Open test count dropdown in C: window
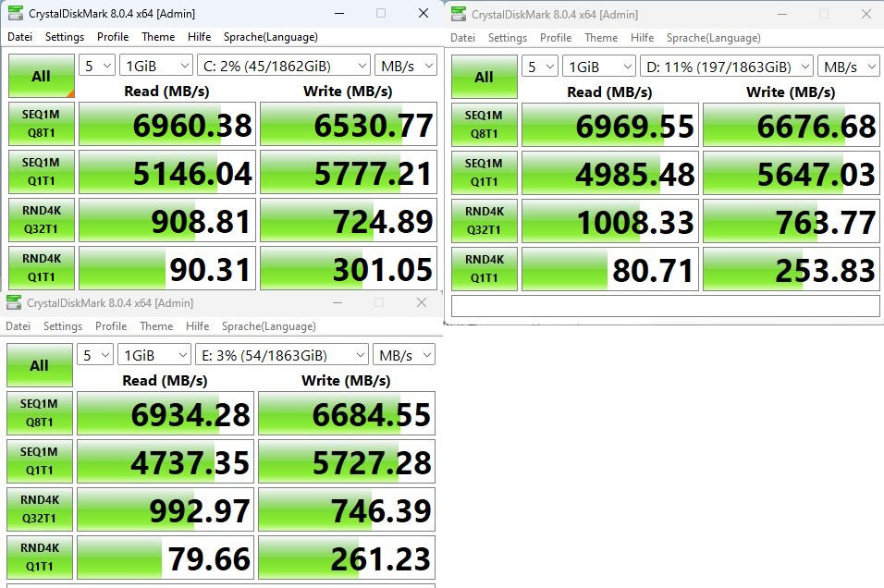Image resolution: width=884 pixels, height=588 pixels. point(97,66)
